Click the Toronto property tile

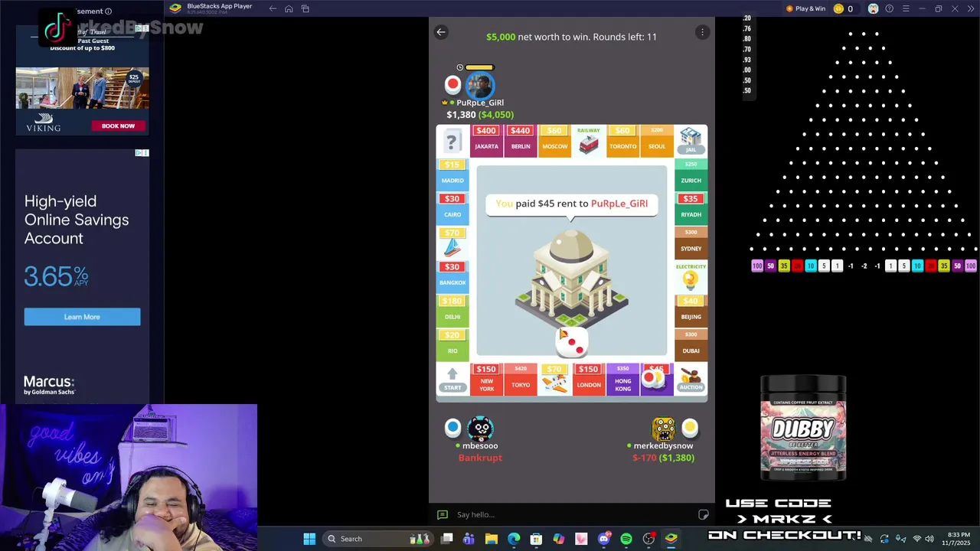pos(622,141)
